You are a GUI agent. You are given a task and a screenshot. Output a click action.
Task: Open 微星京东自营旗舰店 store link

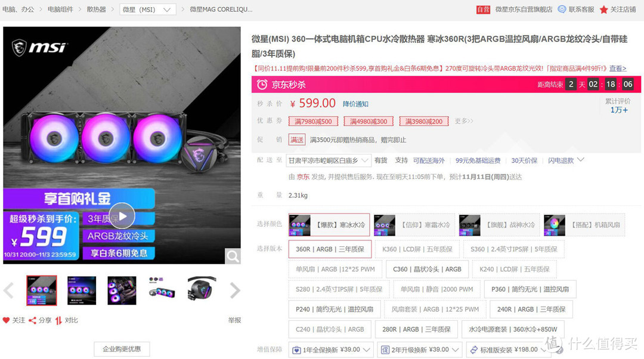click(524, 9)
